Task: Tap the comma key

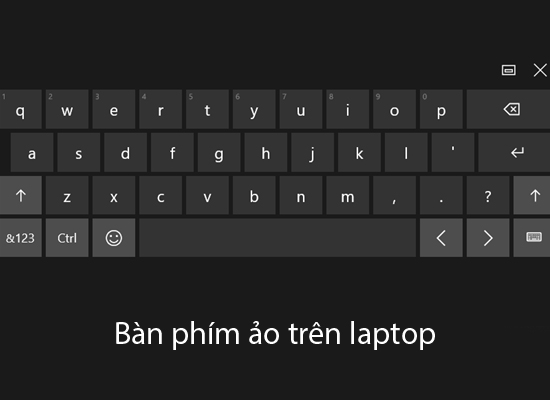Action: (x=394, y=195)
